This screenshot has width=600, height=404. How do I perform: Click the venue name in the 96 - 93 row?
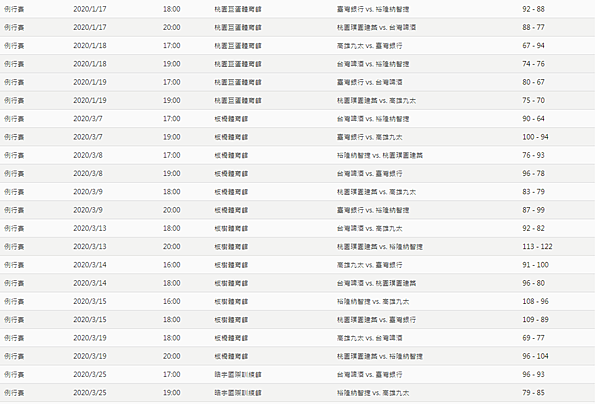(x=238, y=375)
